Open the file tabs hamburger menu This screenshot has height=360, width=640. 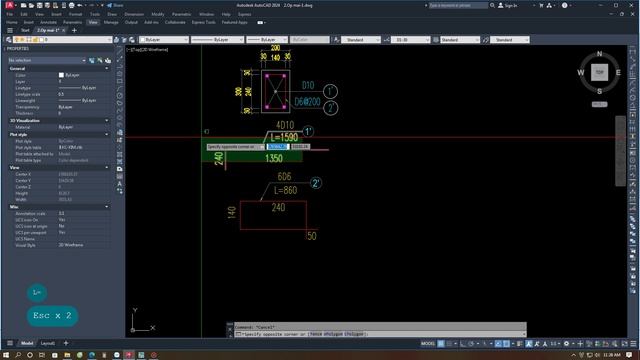pos(10,30)
